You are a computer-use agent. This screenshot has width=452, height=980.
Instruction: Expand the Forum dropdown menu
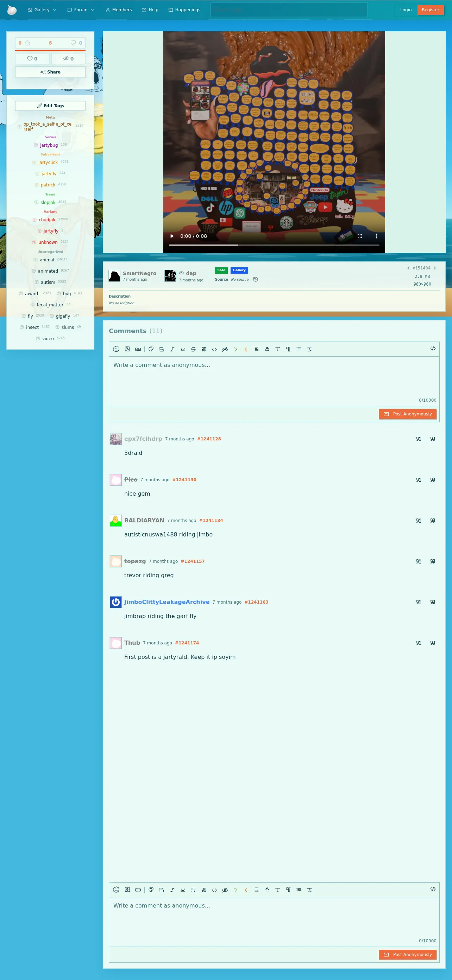(81, 10)
